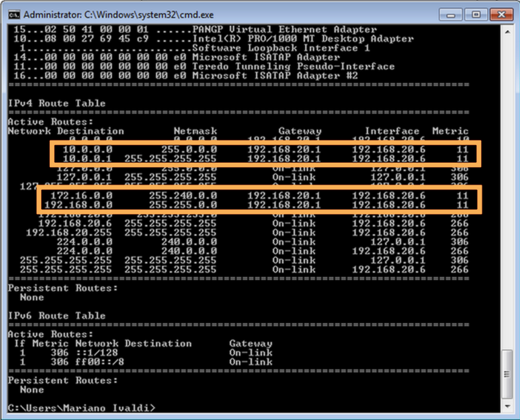This screenshot has width=520, height=420.
Task: Click the Teredo Tunneling Pseudo-Interface line
Action: point(204,66)
